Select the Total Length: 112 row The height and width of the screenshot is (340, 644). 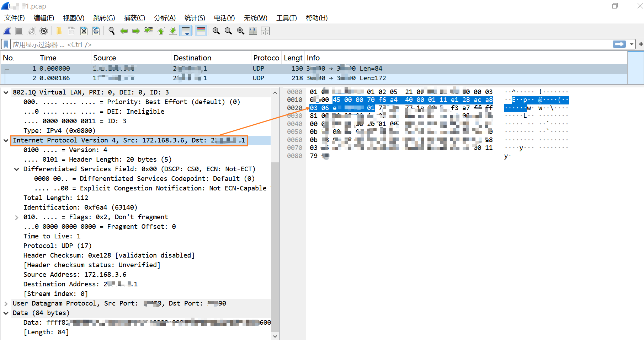click(135, 198)
